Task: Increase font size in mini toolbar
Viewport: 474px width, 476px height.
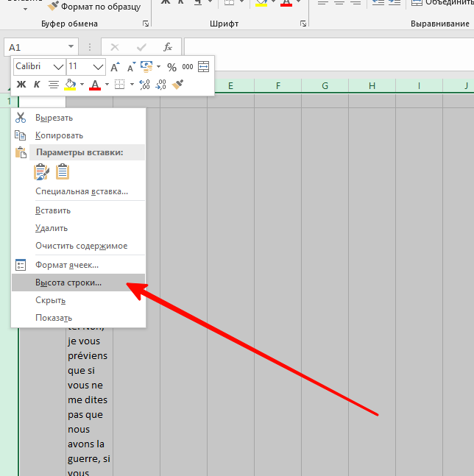Action: [115, 67]
